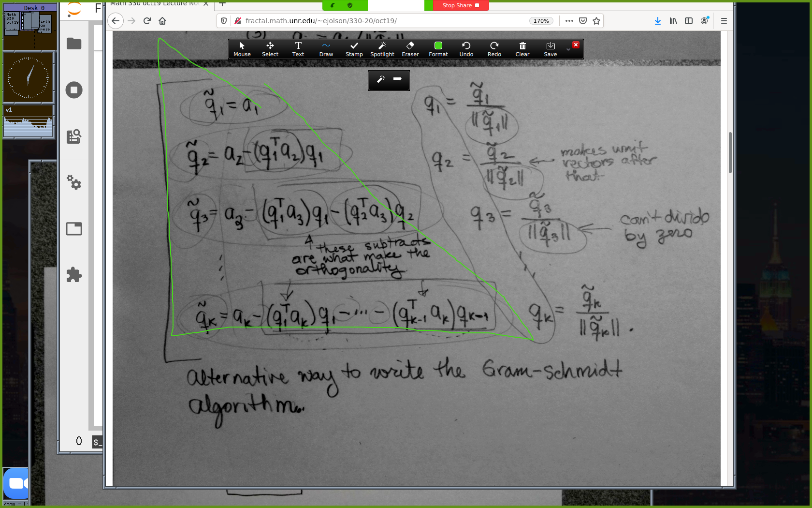The height and width of the screenshot is (508, 812).
Task: Select the Draw annotation tool
Action: point(326,49)
